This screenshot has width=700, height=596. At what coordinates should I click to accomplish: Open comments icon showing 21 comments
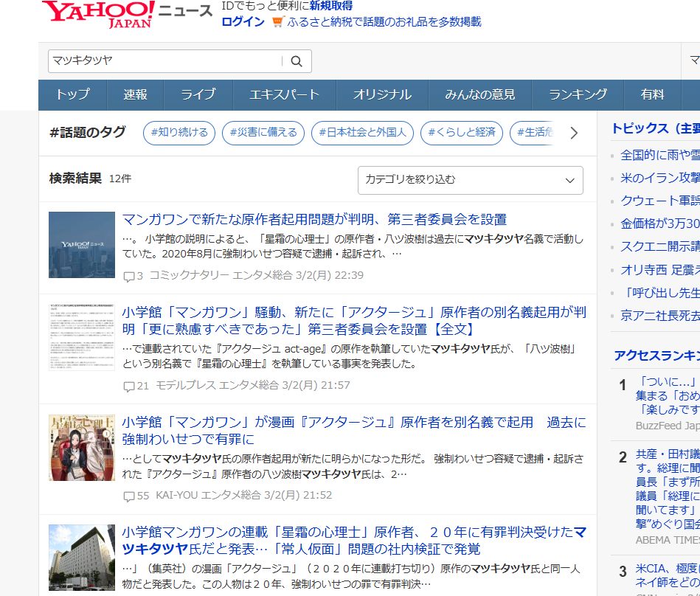pyautogui.click(x=129, y=386)
